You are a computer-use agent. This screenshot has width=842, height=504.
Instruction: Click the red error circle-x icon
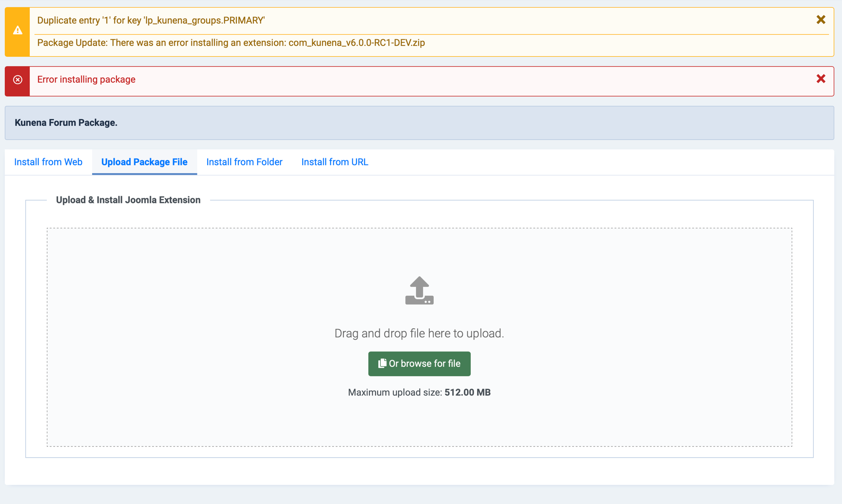click(18, 80)
